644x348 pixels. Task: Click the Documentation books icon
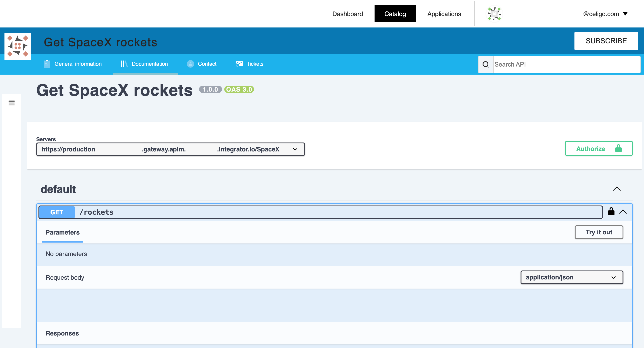(124, 64)
